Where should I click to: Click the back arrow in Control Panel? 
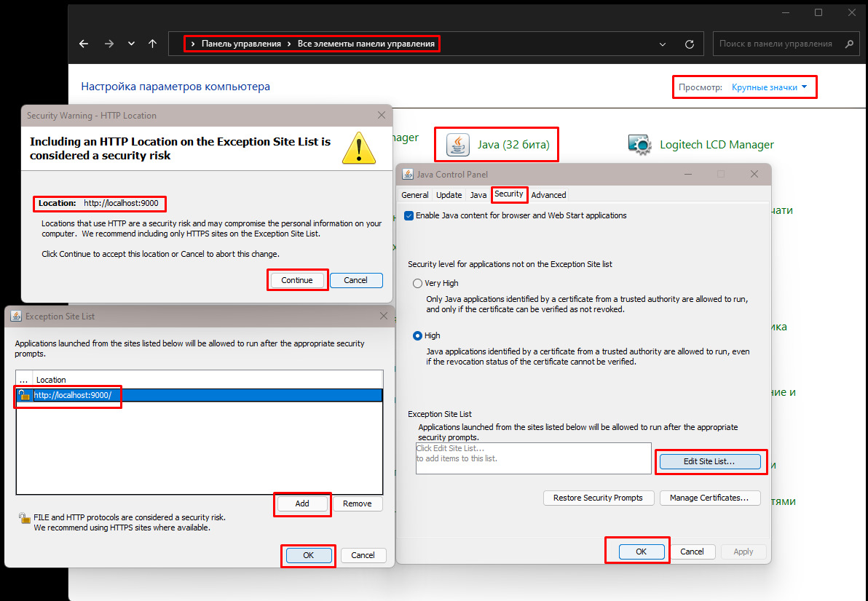(x=84, y=44)
